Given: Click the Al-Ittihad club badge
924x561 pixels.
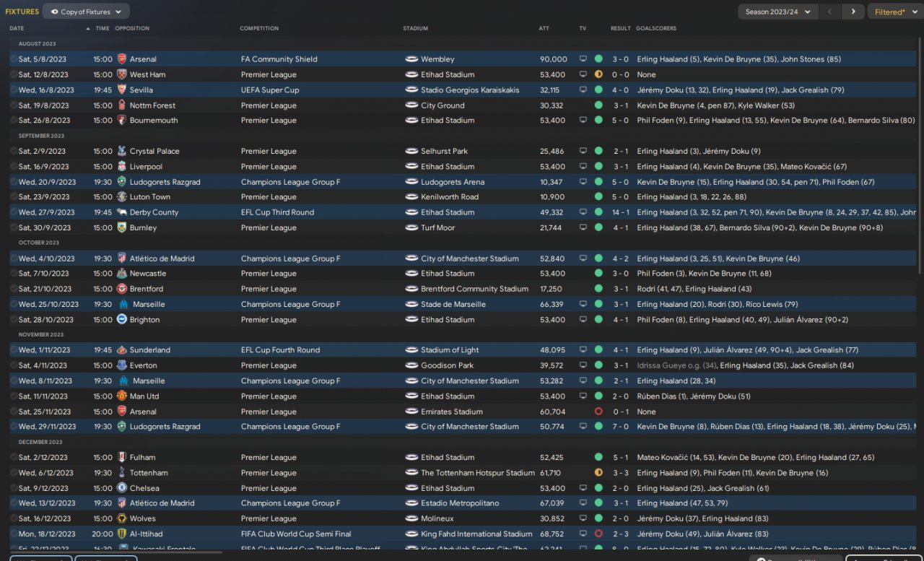Looking at the screenshot, I should 122,534.
